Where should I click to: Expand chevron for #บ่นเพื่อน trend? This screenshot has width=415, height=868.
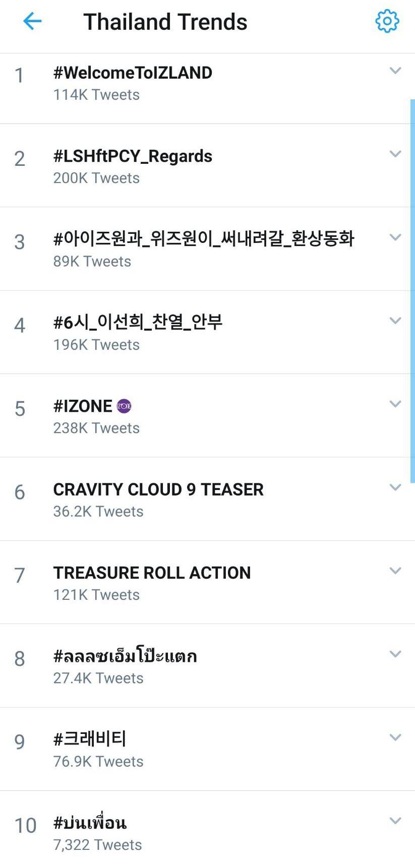click(395, 821)
